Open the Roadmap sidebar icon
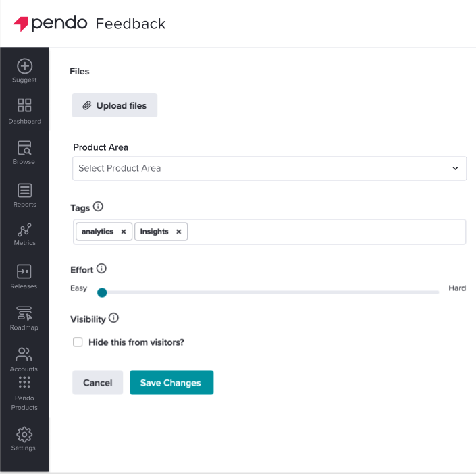Screen dimensions: 476x474 [x=24, y=313]
